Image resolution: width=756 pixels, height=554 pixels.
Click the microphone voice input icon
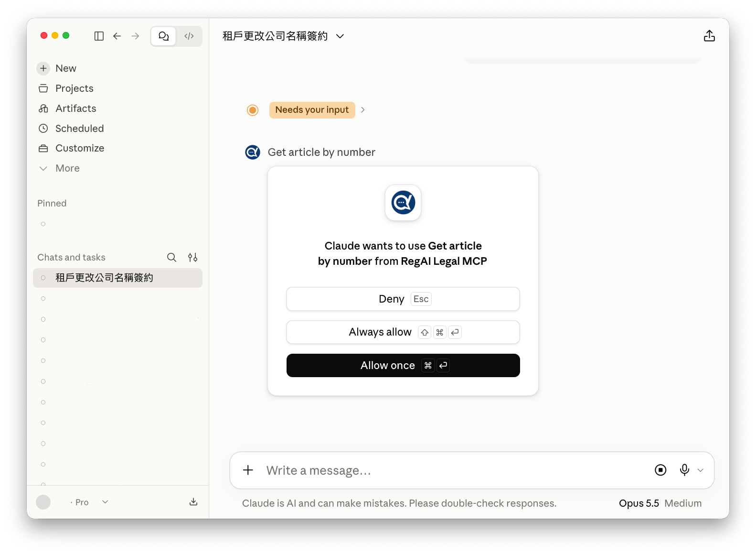point(684,470)
